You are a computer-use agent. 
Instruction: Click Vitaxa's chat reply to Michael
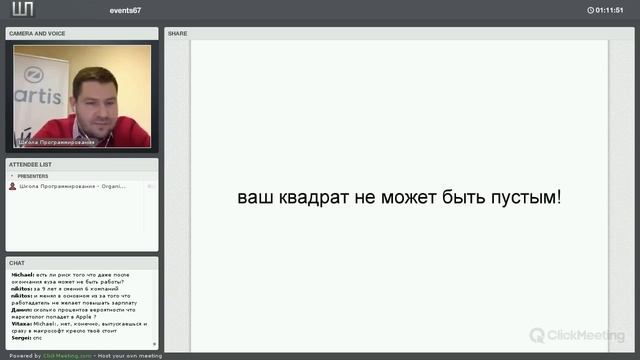(79, 327)
